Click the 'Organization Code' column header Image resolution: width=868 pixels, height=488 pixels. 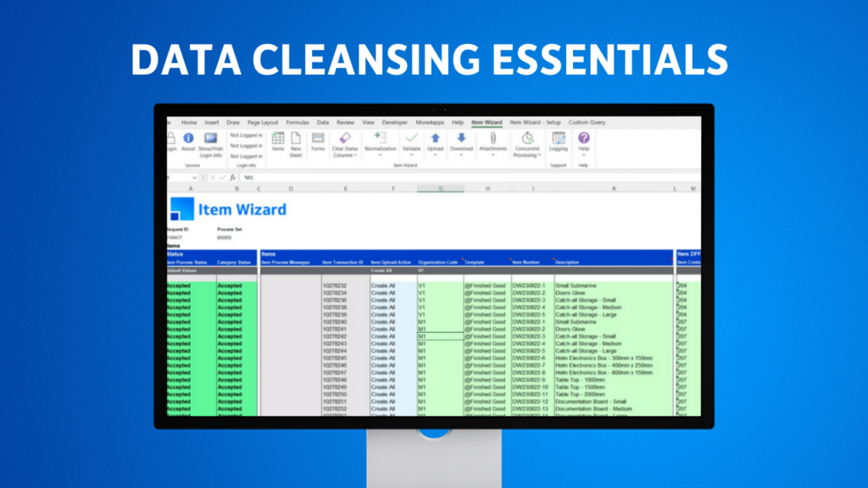click(438, 263)
